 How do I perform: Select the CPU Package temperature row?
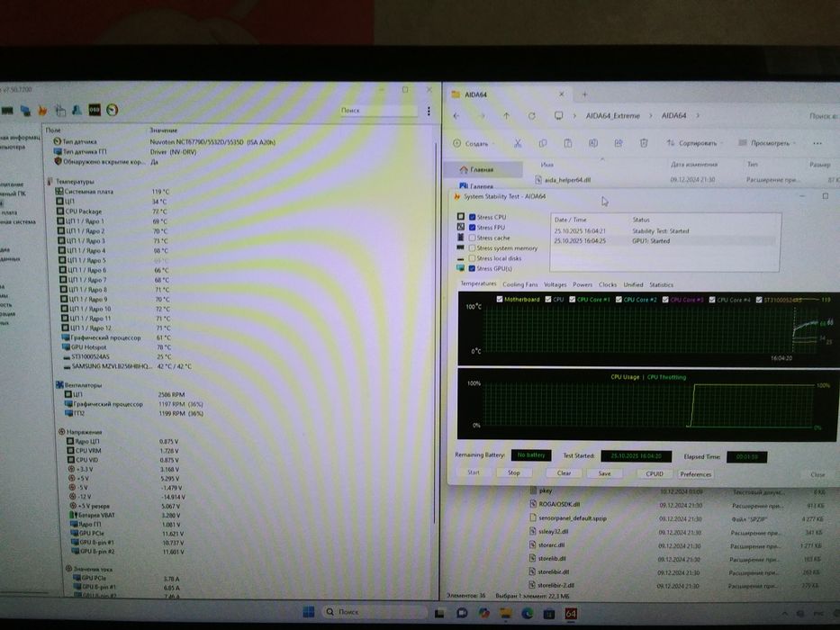pos(113,211)
